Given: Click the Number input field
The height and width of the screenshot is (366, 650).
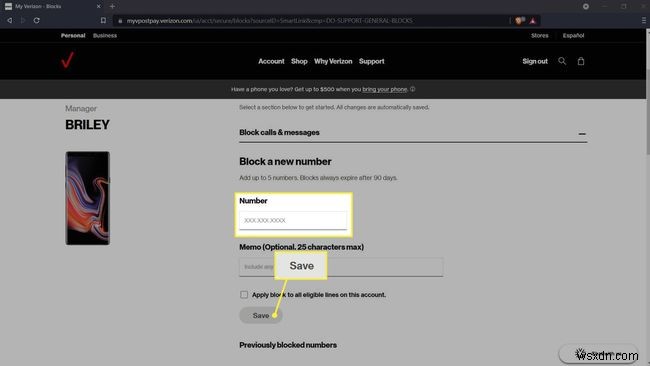Looking at the screenshot, I should click(x=293, y=220).
